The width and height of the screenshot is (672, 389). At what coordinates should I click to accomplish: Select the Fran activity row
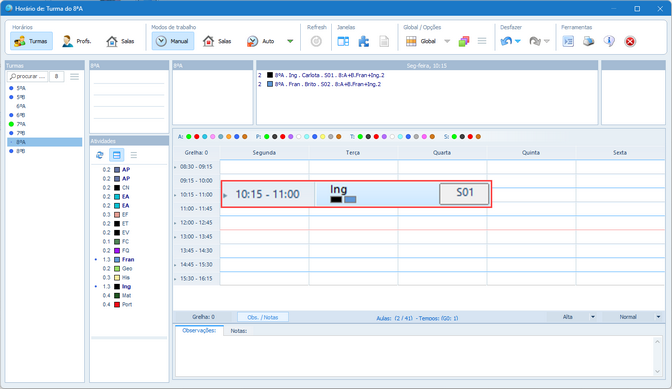coord(129,260)
